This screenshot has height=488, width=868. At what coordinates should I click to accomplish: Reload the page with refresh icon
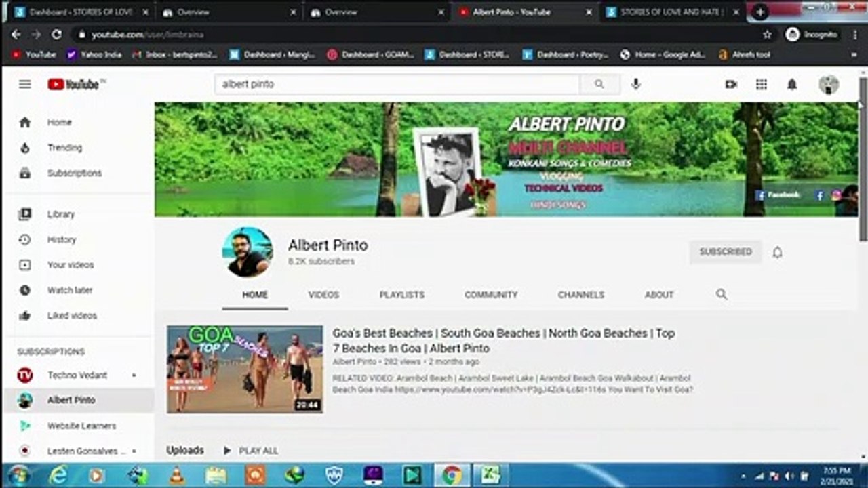[57, 34]
